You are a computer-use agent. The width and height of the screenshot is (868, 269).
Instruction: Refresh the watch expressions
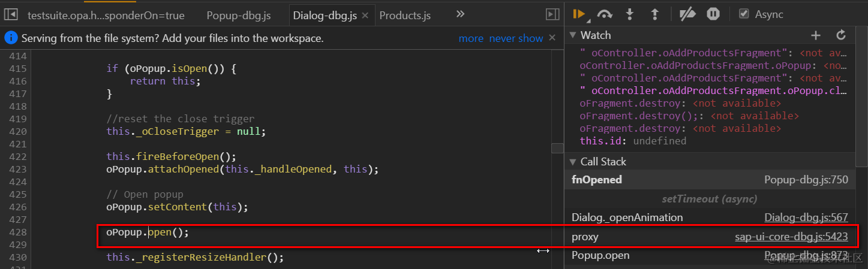841,35
